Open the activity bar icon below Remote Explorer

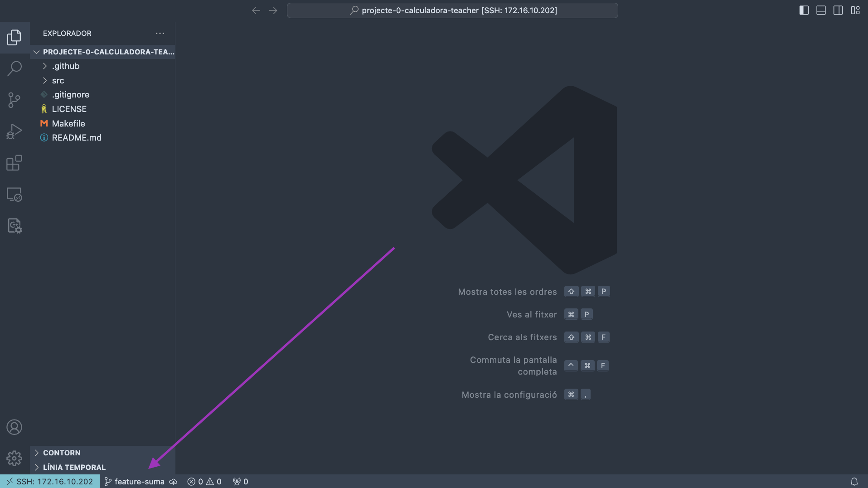pos(15,225)
